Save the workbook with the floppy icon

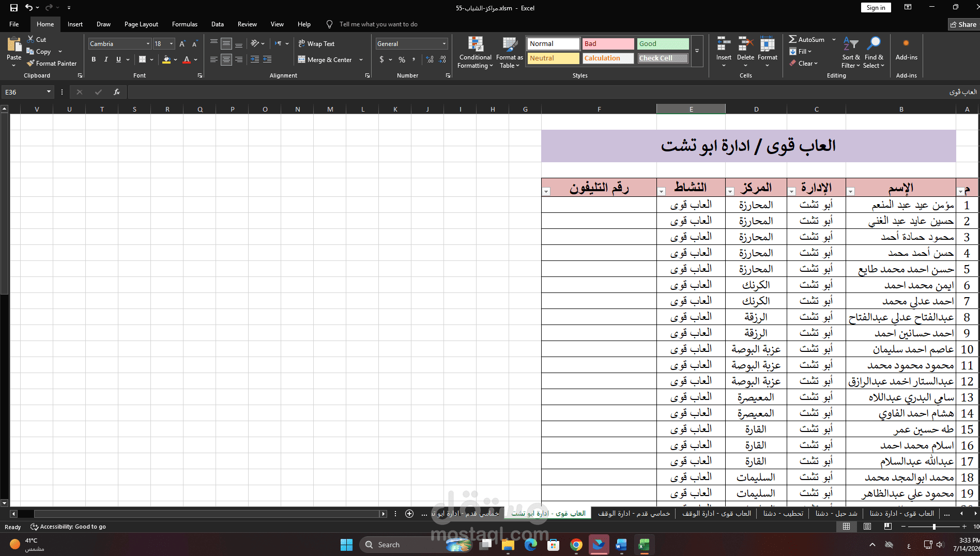pyautogui.click(x=14, y=8)
